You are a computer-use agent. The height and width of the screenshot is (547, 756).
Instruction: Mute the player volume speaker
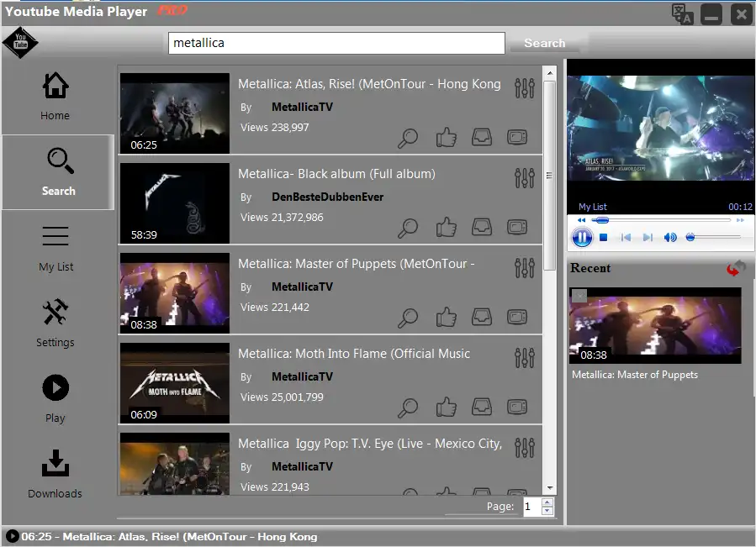tap(669, 238)
